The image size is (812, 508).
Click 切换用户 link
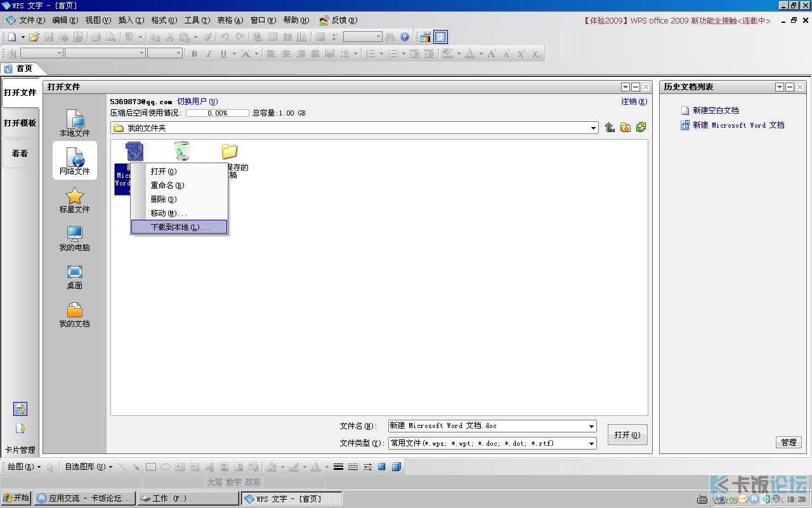pos(197,102)
